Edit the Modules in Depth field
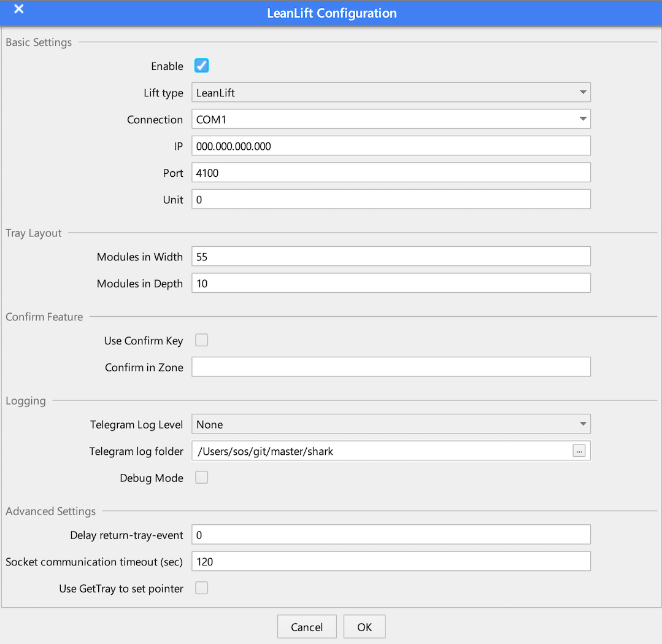Screen dimensions: 662x644 click(391, 283)
